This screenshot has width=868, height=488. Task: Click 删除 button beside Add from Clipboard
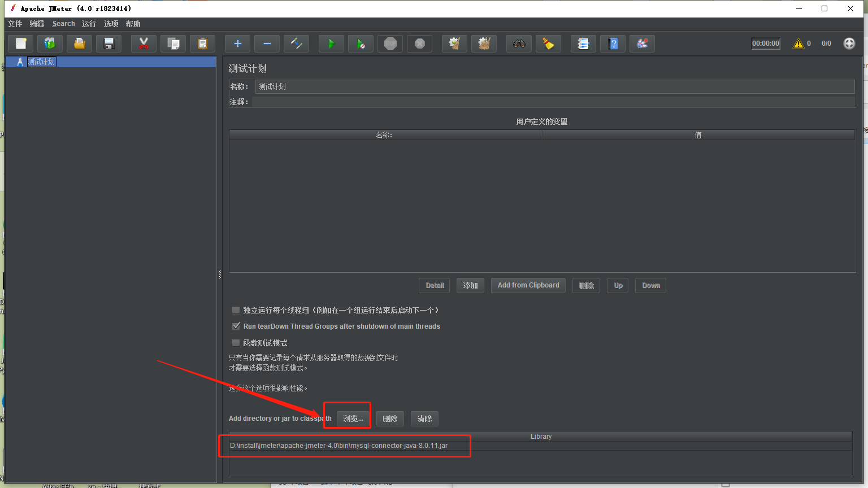coord(587,285)
